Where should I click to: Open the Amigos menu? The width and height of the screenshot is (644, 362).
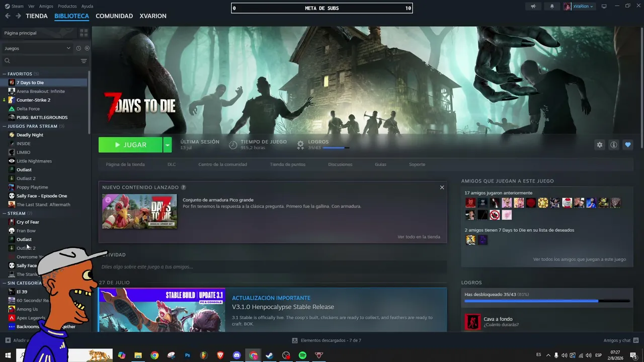point(46,7)
